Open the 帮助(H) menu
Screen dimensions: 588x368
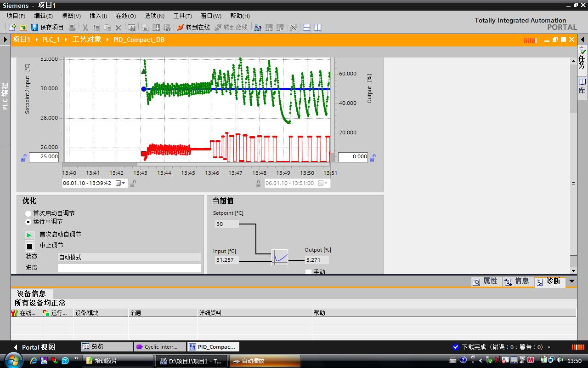tap(240, 16)
